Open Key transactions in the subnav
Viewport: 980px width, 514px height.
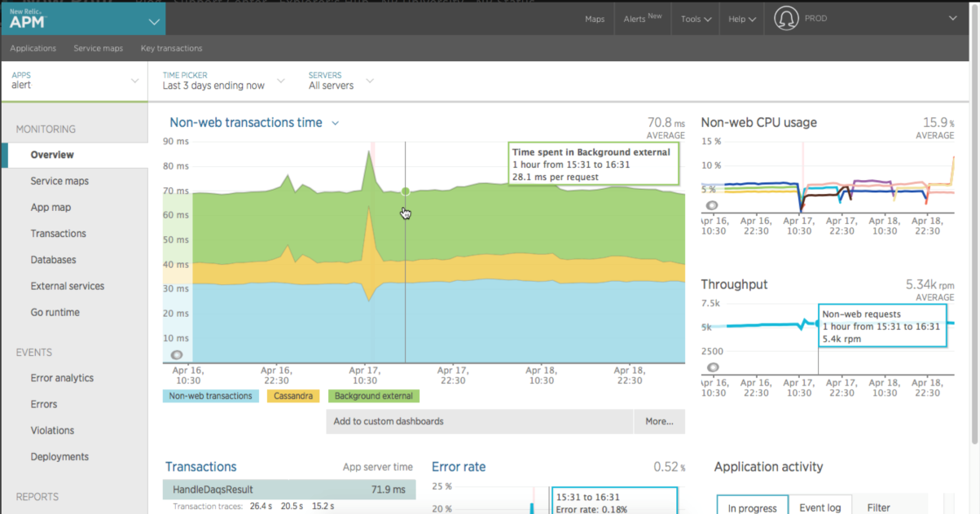171,48
